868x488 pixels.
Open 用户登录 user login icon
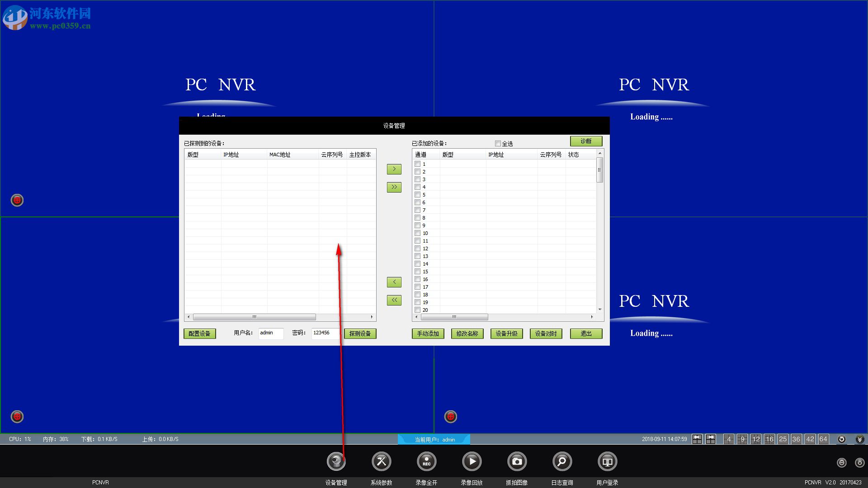pos(607,461)
